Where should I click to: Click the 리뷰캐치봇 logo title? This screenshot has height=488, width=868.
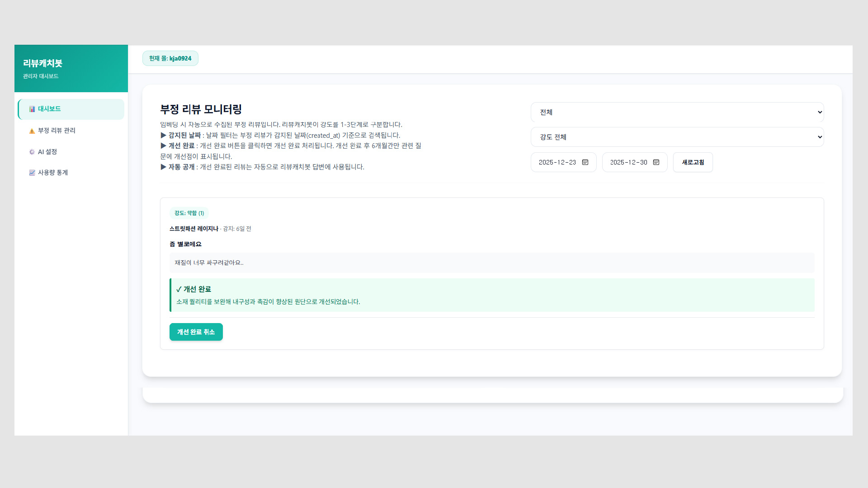pyautogui.click(x=42, y=63)
